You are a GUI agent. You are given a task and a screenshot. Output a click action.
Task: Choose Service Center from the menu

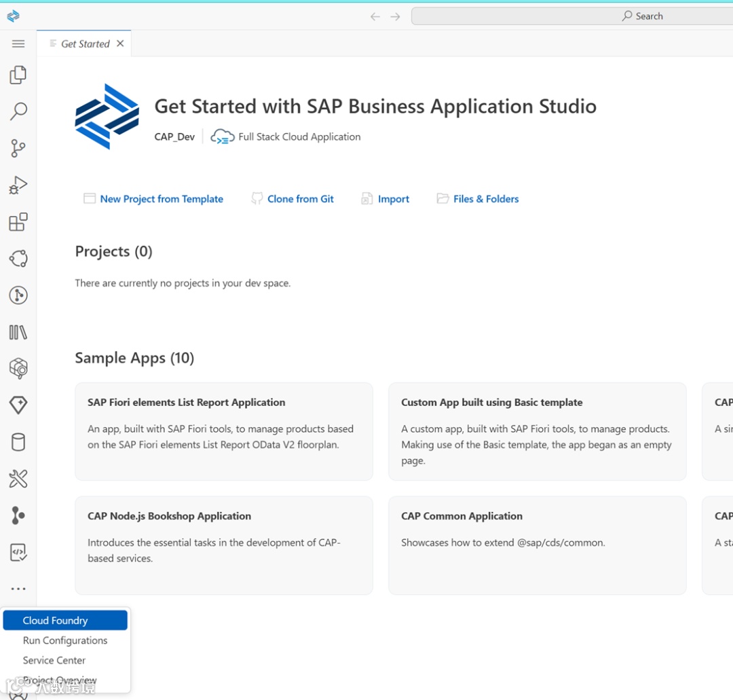point(54,660)
